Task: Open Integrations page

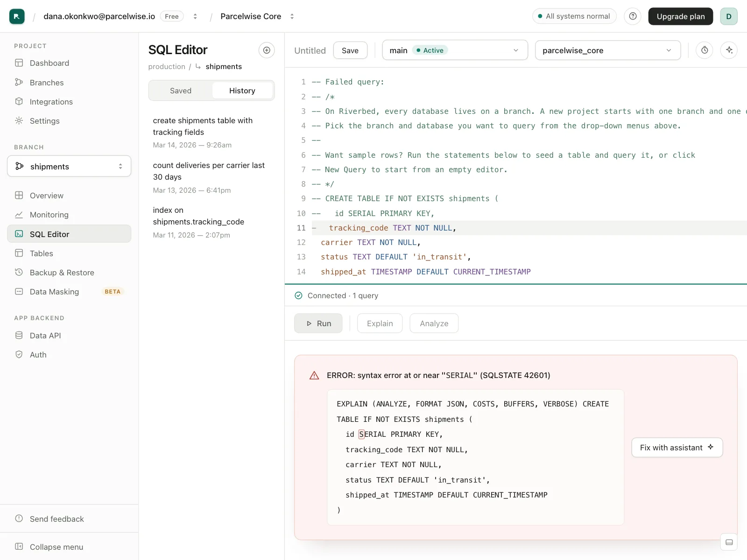Action: 69,102
